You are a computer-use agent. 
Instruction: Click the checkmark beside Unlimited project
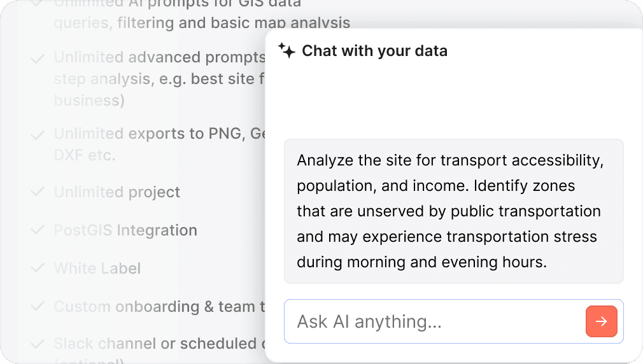point(38,192)
